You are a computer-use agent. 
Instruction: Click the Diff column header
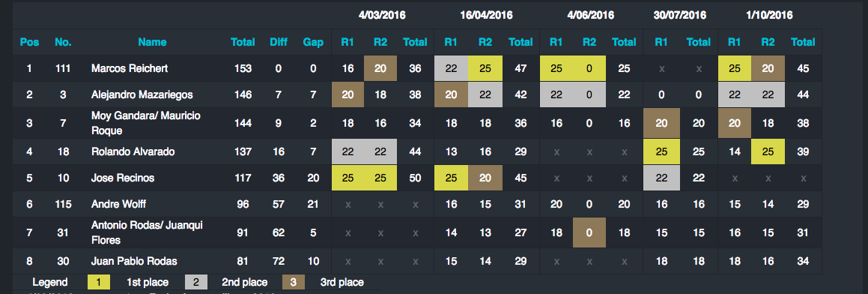[x=279, y=41]
